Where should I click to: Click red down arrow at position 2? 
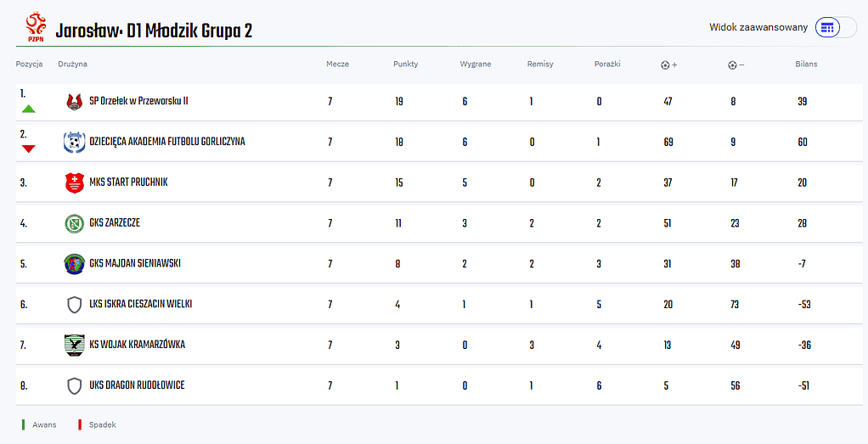click(28, 149)
